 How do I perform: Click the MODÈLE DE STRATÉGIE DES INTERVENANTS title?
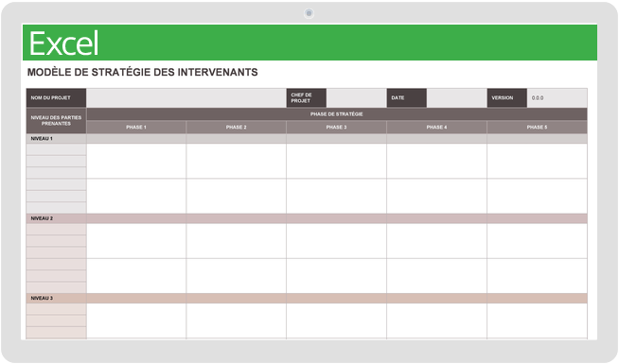pos(143,72)
